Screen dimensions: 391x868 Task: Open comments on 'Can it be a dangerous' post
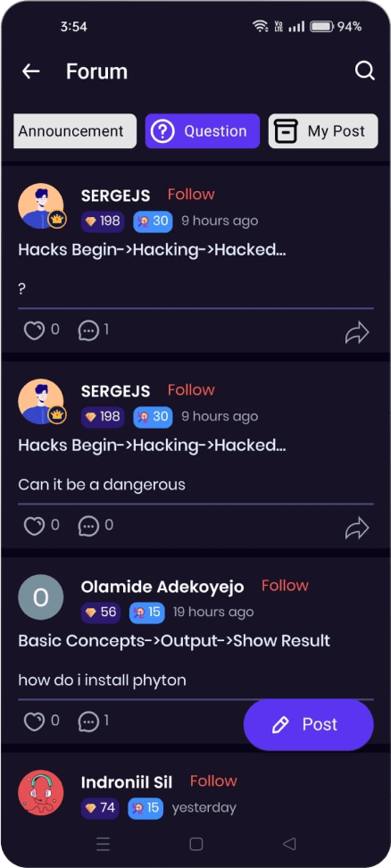(x=88, y=526)
